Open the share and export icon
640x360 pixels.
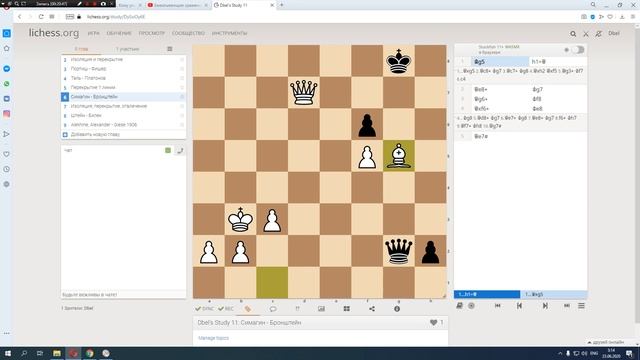[x=372, y=309]
